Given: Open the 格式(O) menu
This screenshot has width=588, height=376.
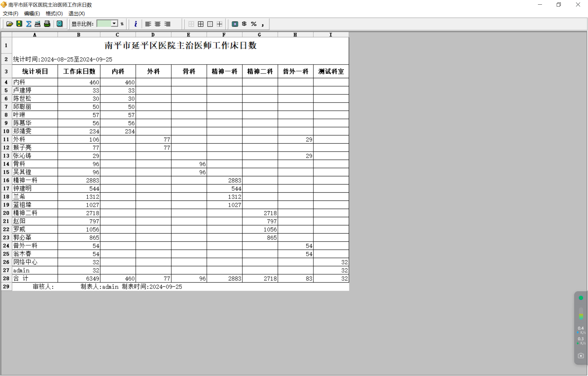Looking at the screenshot, I should pyautogui.click(x=54, y=13).
